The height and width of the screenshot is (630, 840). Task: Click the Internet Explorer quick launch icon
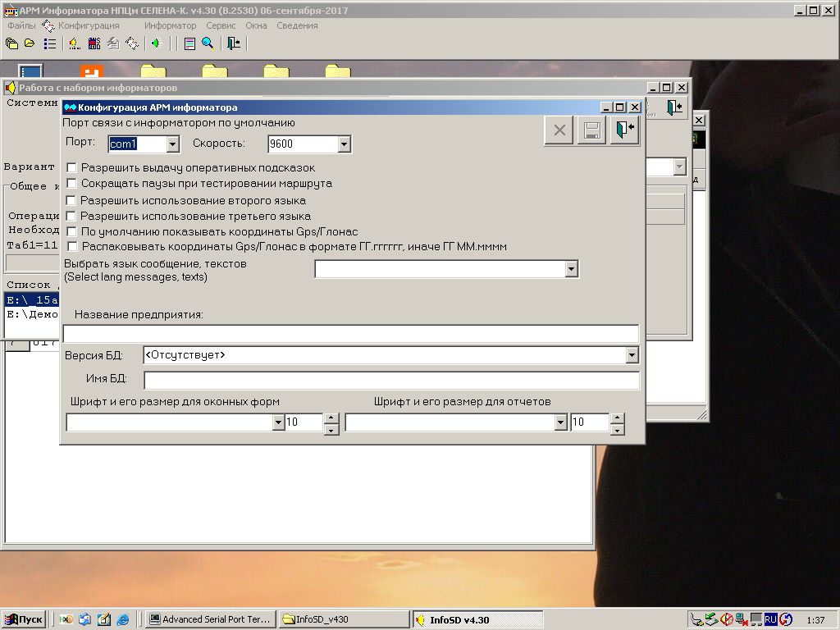123,620
